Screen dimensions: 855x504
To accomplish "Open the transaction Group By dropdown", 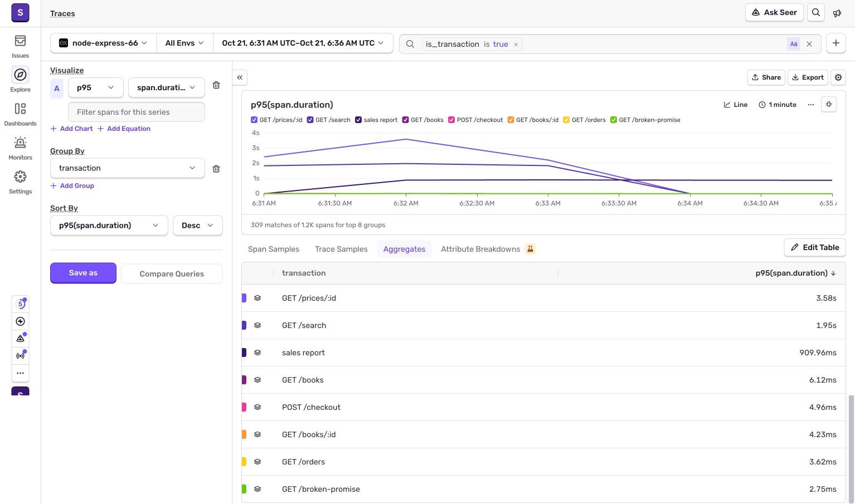I will click(127, 168).
